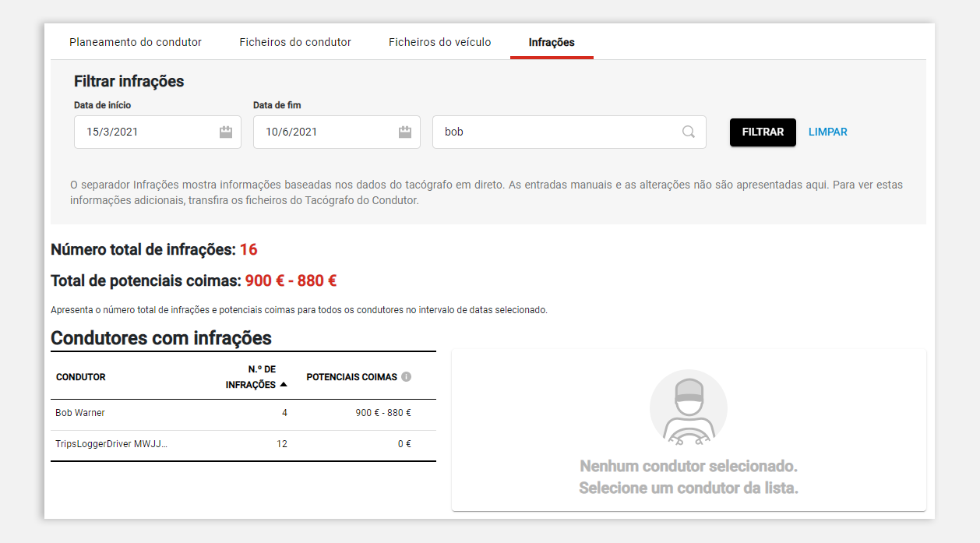Click infractions count 12 for TripsLoggerDriver
980x543 pixels.
pyautogui.click(x=282, y=444)
